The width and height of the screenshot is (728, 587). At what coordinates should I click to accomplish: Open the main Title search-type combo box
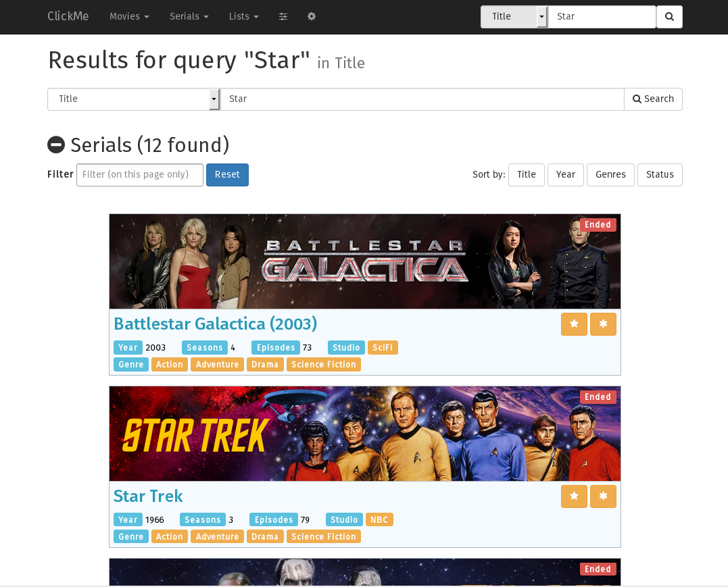pos(134,99)
